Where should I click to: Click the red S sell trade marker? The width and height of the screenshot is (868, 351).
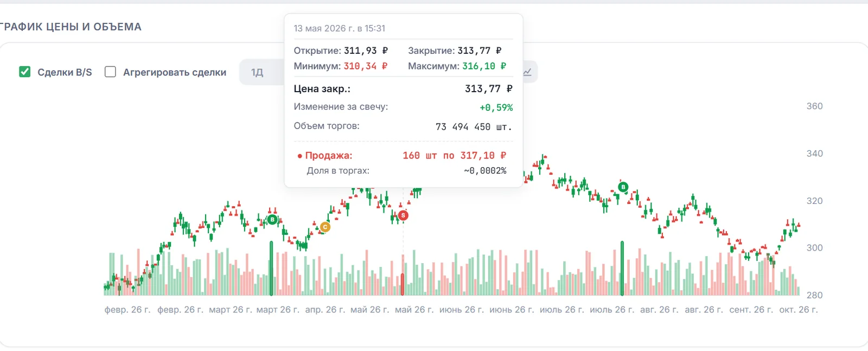pyautogui.click(x=403, y=215)
